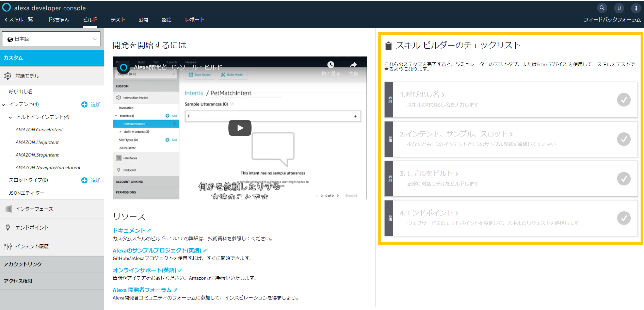Viewport: 644px width, 310px height.
Task: Open フィードバックフォーラム link
Action: tap(612, 20)
